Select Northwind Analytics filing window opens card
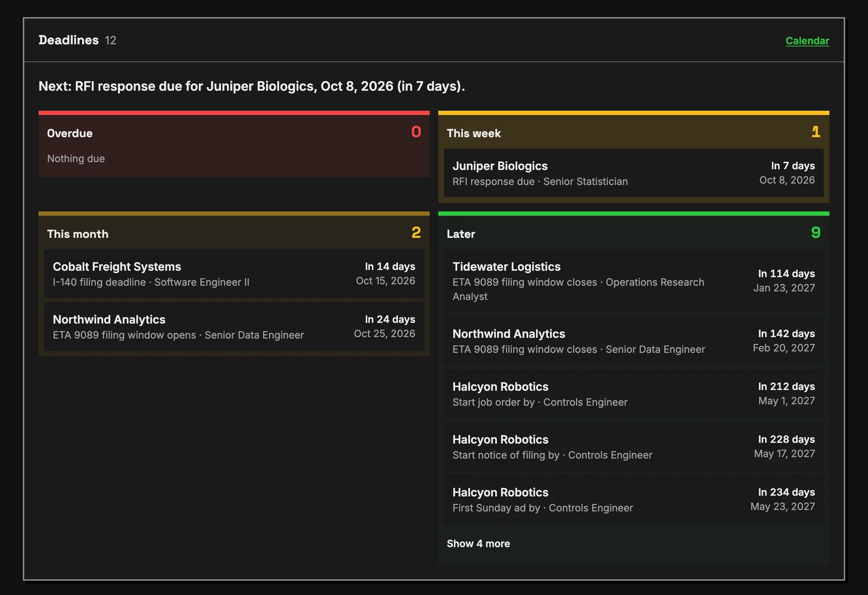The height and width of the screenshot is (595, 868). click(234, 327)
